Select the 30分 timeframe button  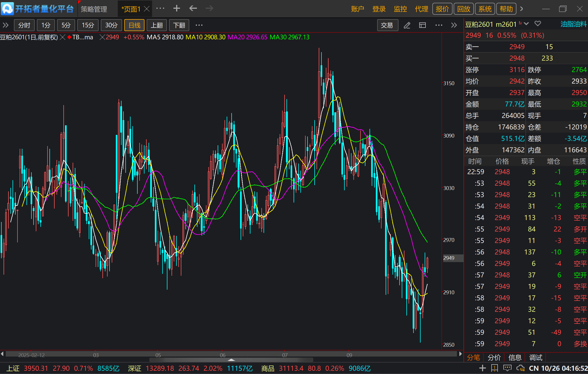[111, 25]
